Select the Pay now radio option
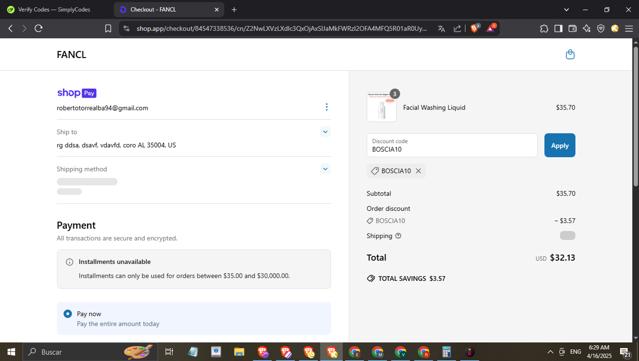 tap(68, 314)
